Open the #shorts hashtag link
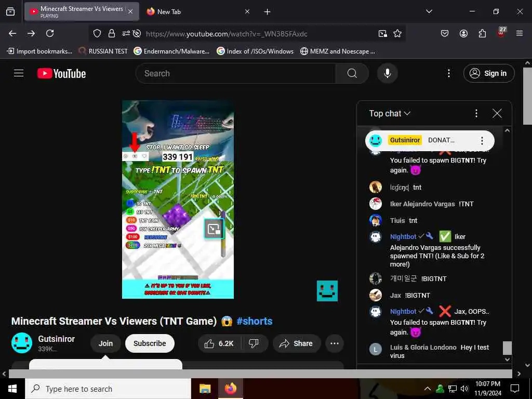This screenshot has height=399, width=532. point(255,321)
